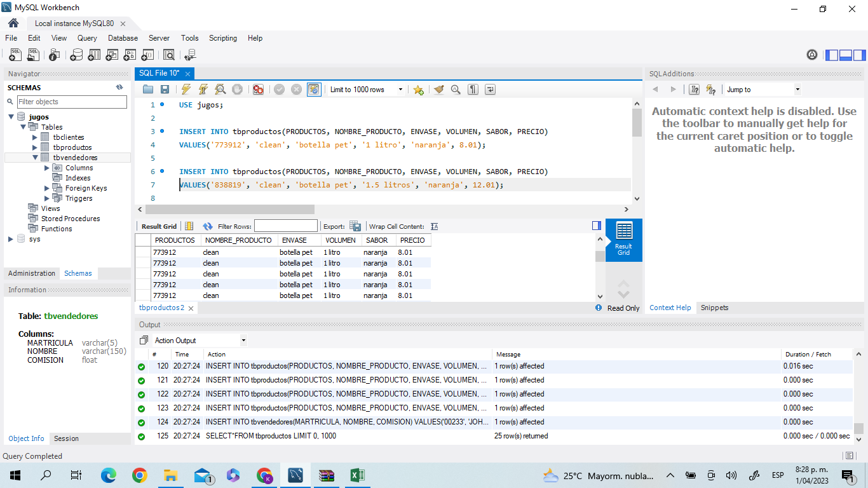Toggle wrap cell content icon
This screenshot has width=868, height=488.
[435, 226]
